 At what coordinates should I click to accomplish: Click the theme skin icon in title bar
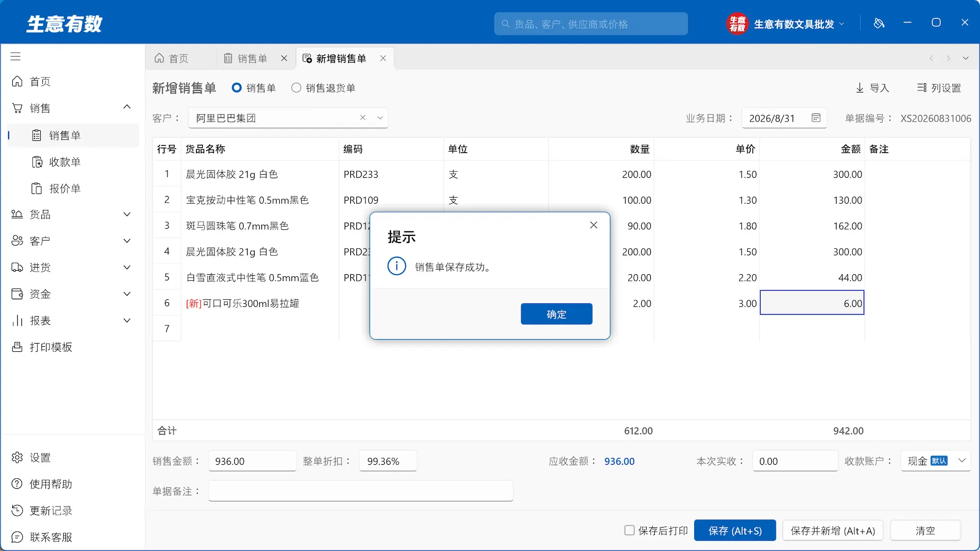point(879,23)
